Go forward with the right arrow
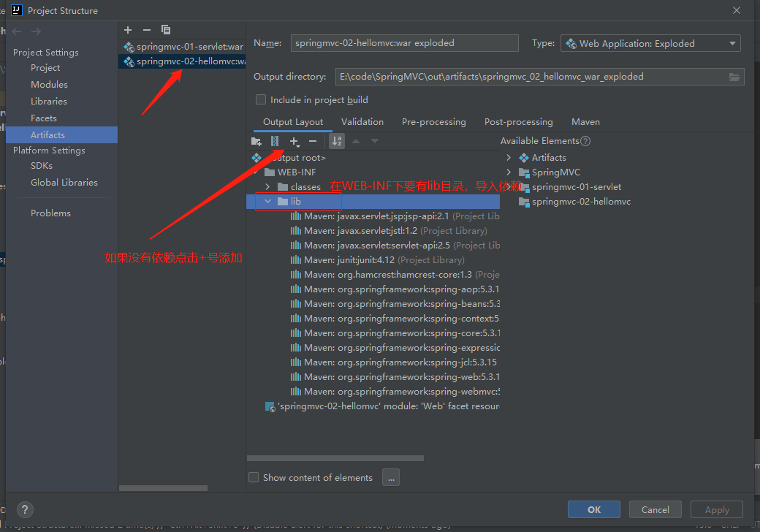Viewport: 760px width, 532px height. [36, 31]
